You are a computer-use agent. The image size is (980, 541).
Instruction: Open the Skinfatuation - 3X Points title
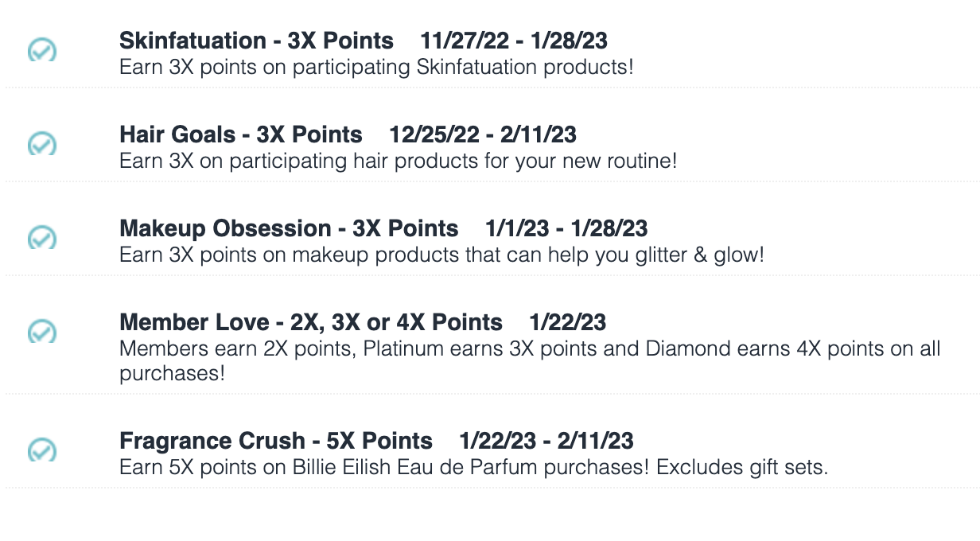point(256,41)
